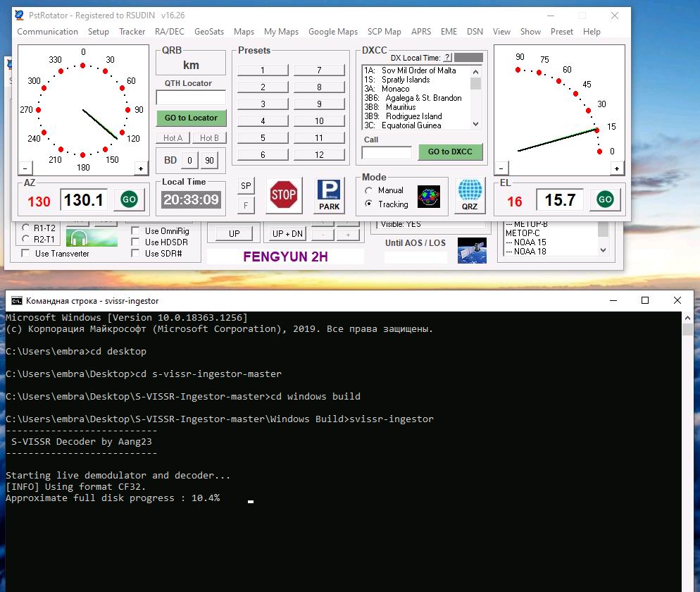This screenshot has height=592, width=700.
Task: Click preset button 12
Action: tap(319, 155)
